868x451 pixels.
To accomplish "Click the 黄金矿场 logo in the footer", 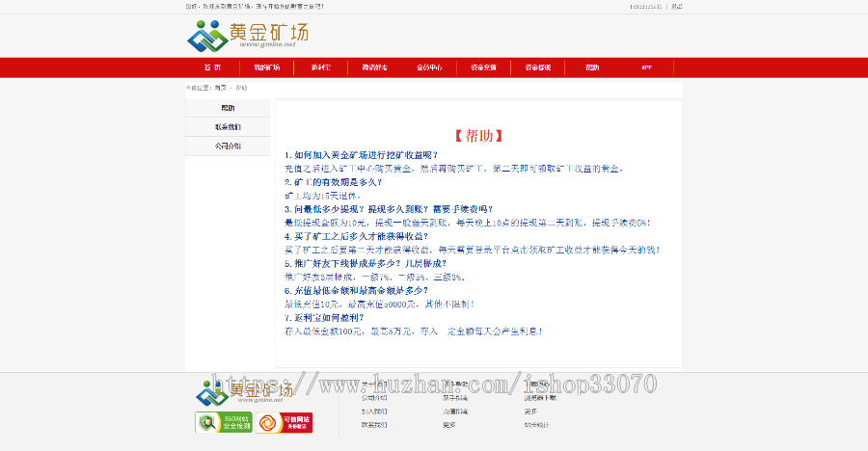I will click(x=244, y=392).
